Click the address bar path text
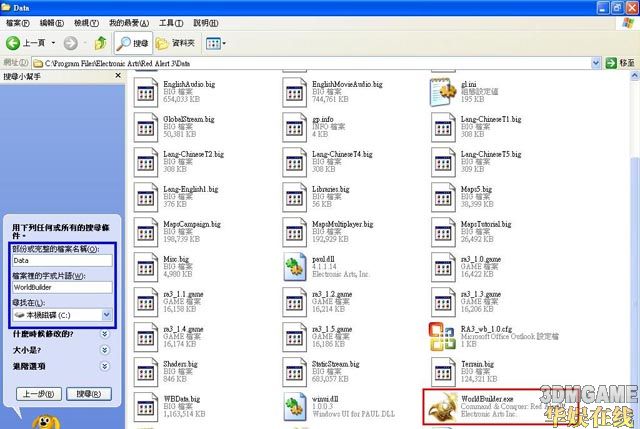 tap(117, 63)
